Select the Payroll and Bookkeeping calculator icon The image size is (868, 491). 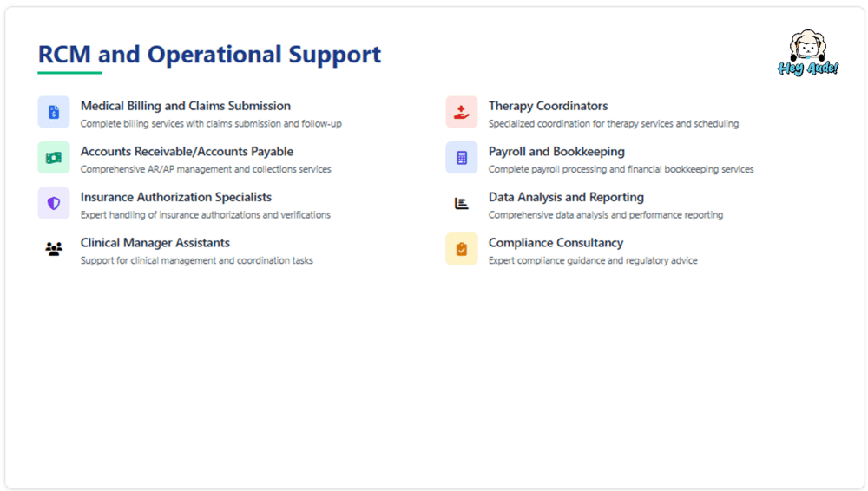tap(462, 158)
